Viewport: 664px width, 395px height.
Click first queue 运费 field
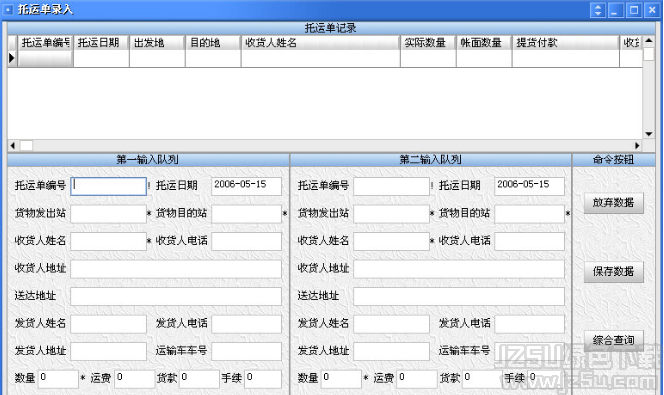pos(135,379)
